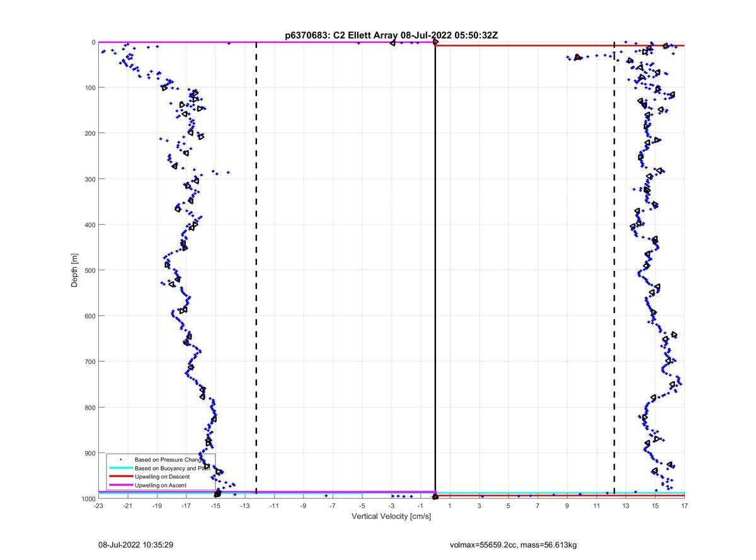The height and width of the screenshot is (560, 756).
Task: Click the x-axis tick label 13
Action: click(x=626, y=505)
